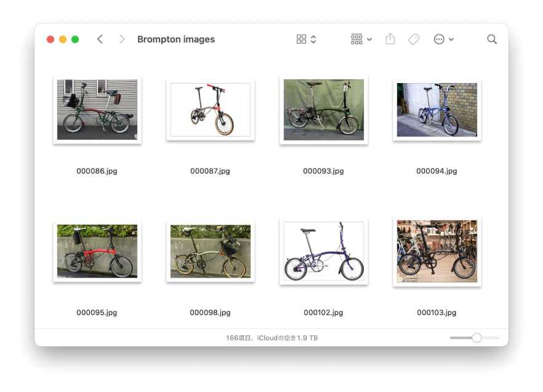Open the view mode switcher
Screen dimensions: 543x392
coord(306,39)
